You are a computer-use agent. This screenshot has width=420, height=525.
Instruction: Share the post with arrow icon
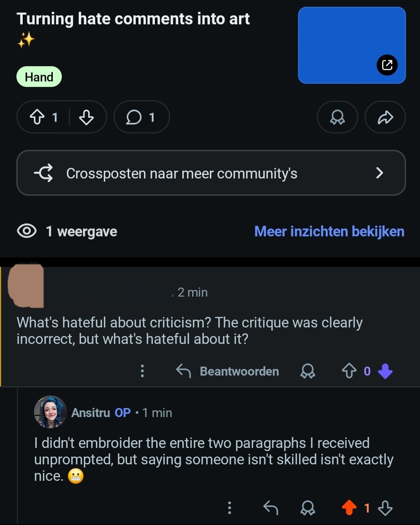click(385, 117)
